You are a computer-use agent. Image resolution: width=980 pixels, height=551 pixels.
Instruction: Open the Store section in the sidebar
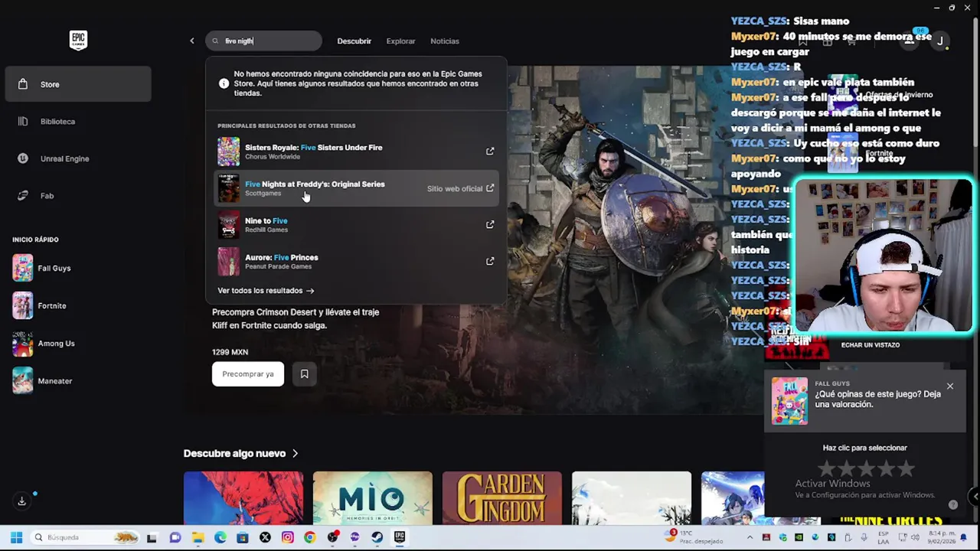(x=78, y=84)
